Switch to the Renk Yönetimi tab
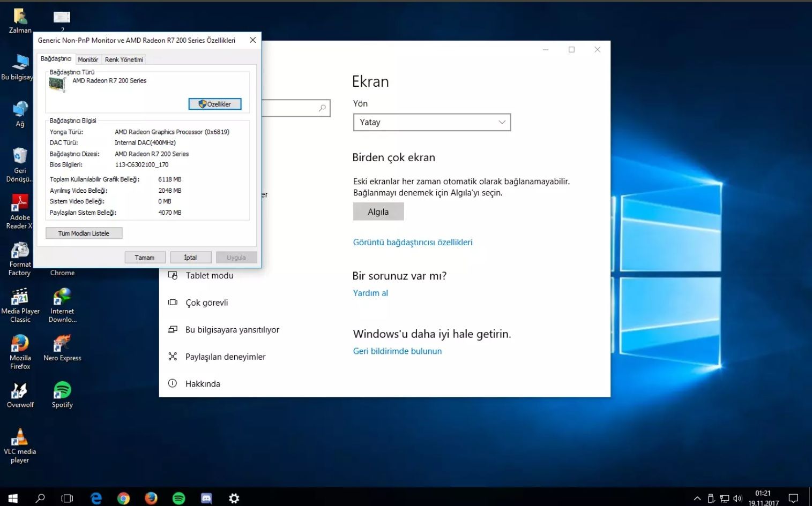This screenshot has width=812, height=506. click(124, 59)
